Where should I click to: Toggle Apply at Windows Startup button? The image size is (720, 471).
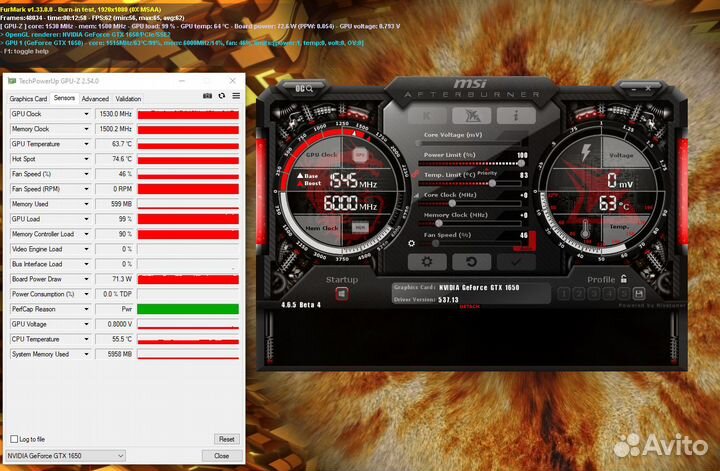point(341,293)
